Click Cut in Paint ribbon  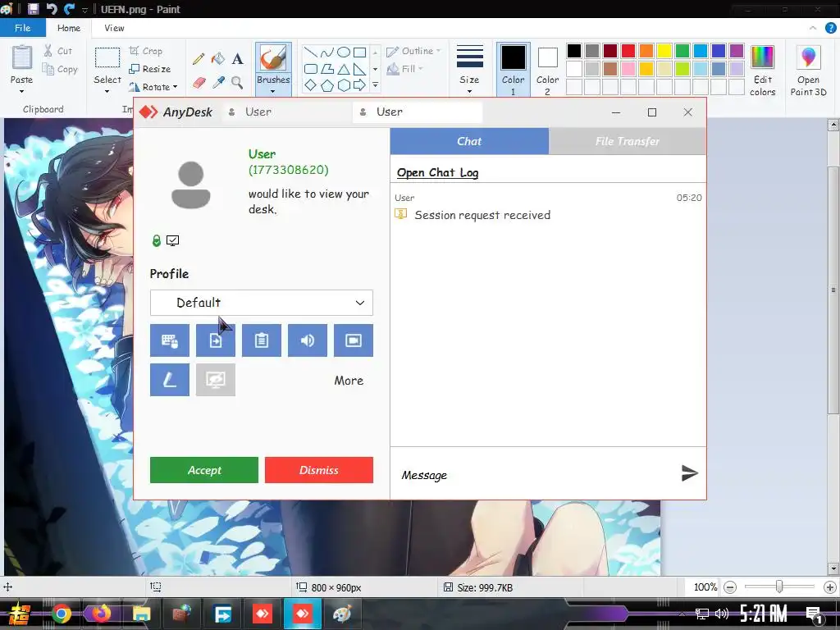point(58,51)
